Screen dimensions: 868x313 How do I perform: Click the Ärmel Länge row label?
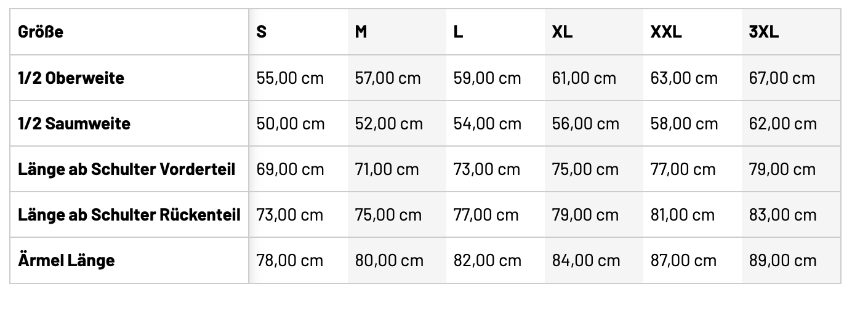[x=66, y=261]
